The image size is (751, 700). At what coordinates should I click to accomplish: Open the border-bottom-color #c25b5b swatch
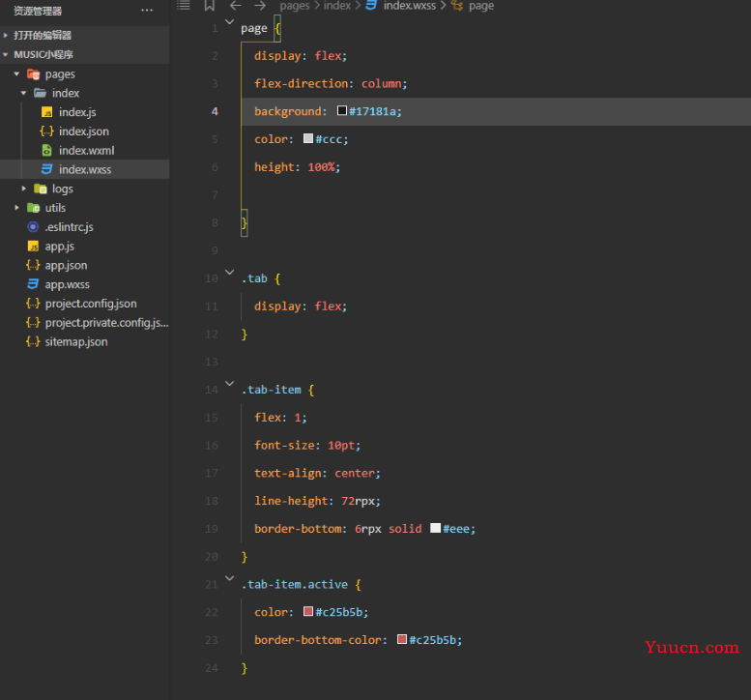click(402, 639)
